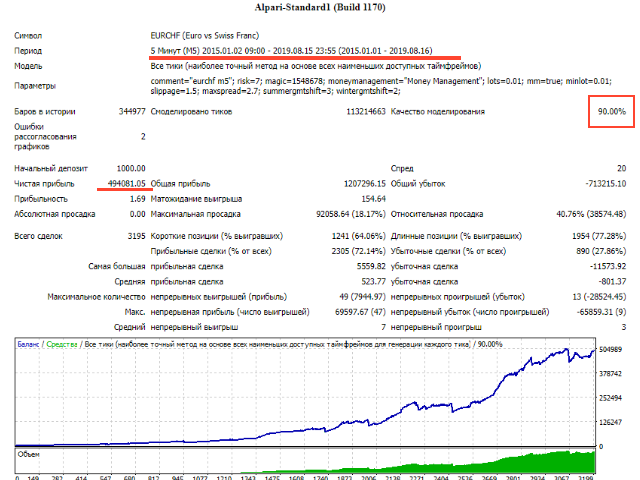The height and width of the screenshot is (480, 640).
Task: Click the average loss trade value -801.37
Action: pyautogui.click(x=612, y=282)
